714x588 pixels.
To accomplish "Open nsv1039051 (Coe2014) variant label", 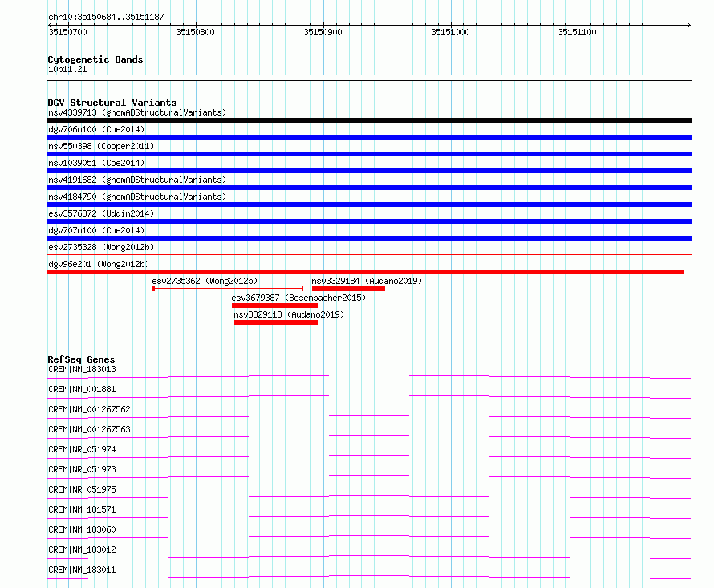I will (96, 163).
